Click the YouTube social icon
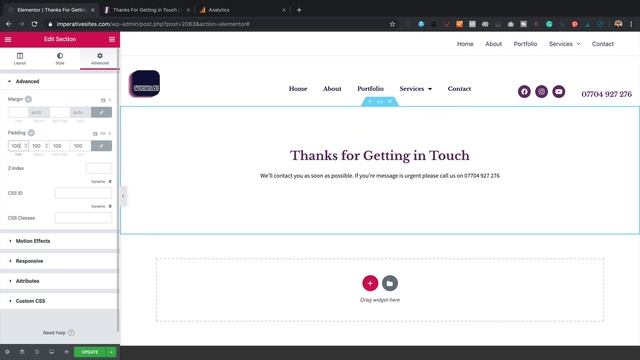Viewport: 640px width, 360px height. point(559,91)
